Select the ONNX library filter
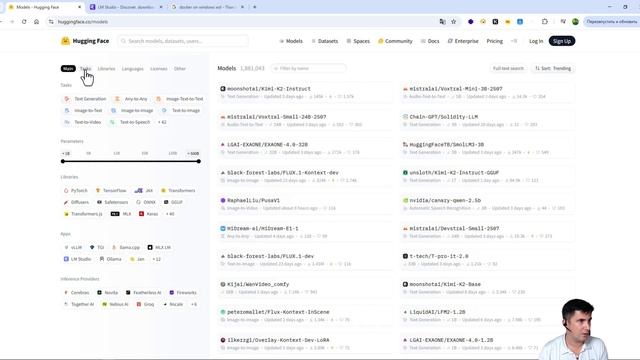Viewport: 640px width, 360px height. click(146, 202)
